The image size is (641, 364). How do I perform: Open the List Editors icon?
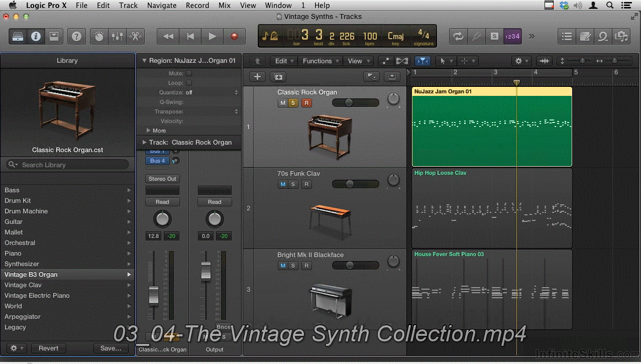click(x=567, y=36)
